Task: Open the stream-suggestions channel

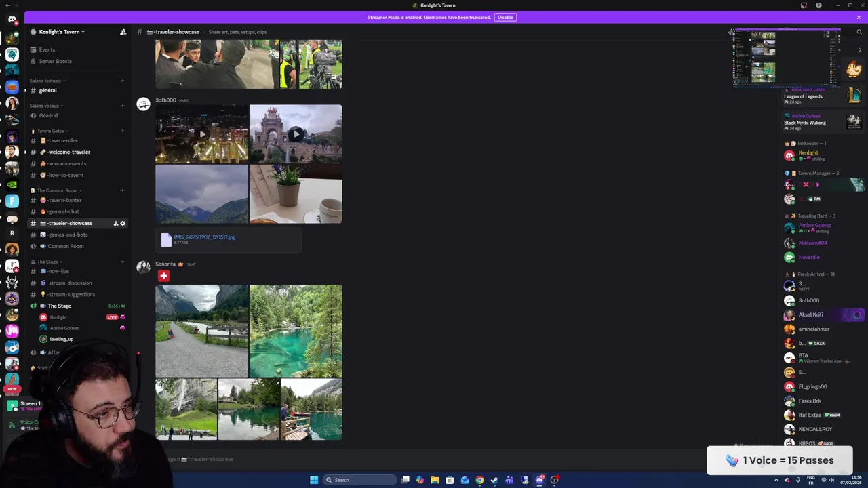Action: 71,294
